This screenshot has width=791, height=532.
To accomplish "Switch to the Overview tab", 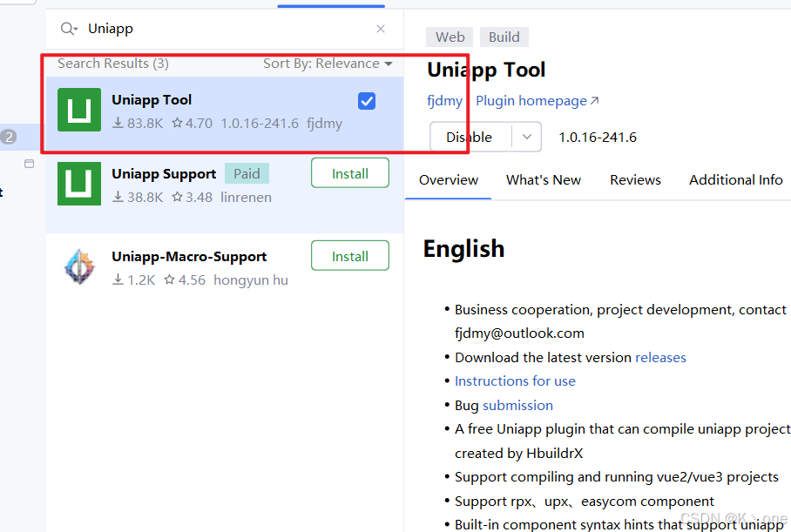I will 449,180.
